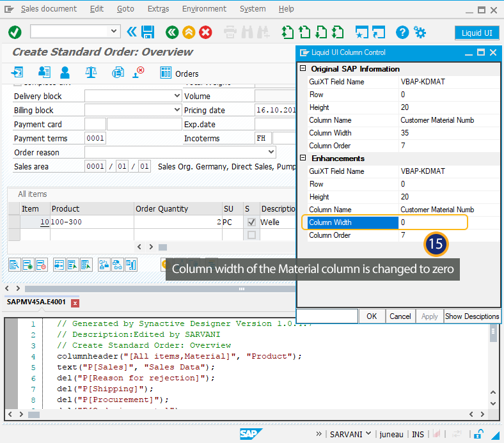Click the orange Exit up-arrow icon
Viewport: 504px width, 443px height.
(189, 32)
